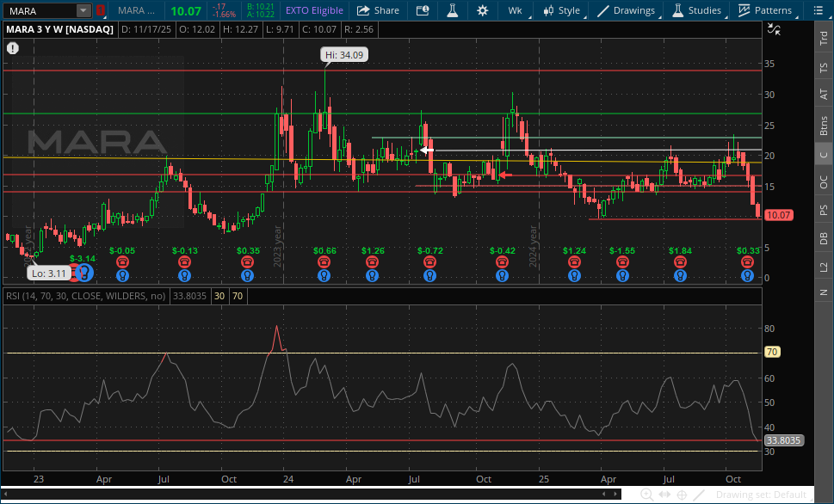Click earnings phone icon under $0.66

324,262
